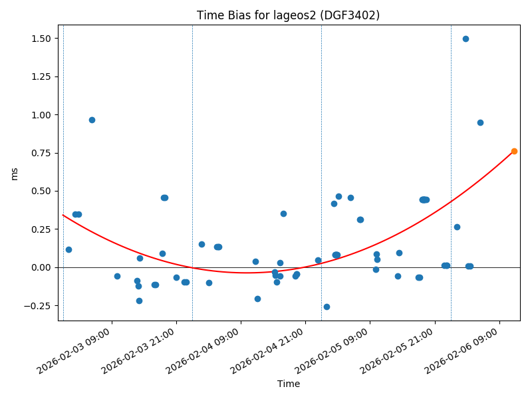532x399 pixels.
Task: Click the "Time" x-axis label
Action: tap(289, 384)
